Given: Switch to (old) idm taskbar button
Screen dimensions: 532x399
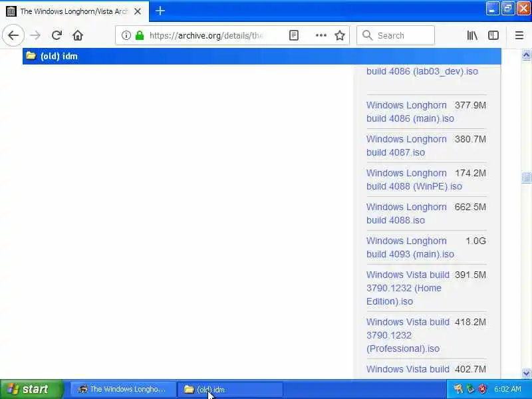Looking at the screenshot, I should click(x=230, y=389).
